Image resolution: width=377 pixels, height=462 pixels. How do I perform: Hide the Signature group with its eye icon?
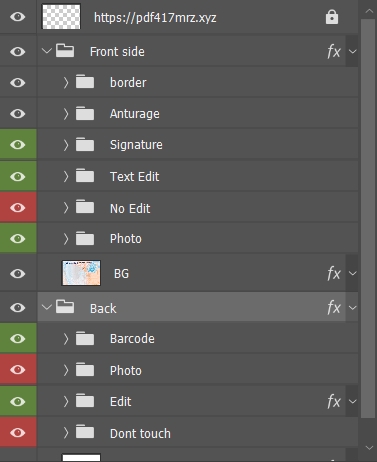tap(18, 145)
